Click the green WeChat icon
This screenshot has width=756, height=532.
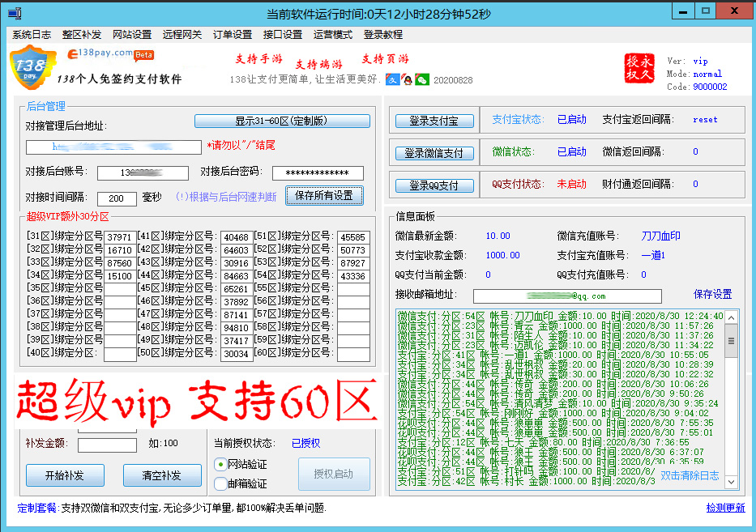tap(422, 79)
